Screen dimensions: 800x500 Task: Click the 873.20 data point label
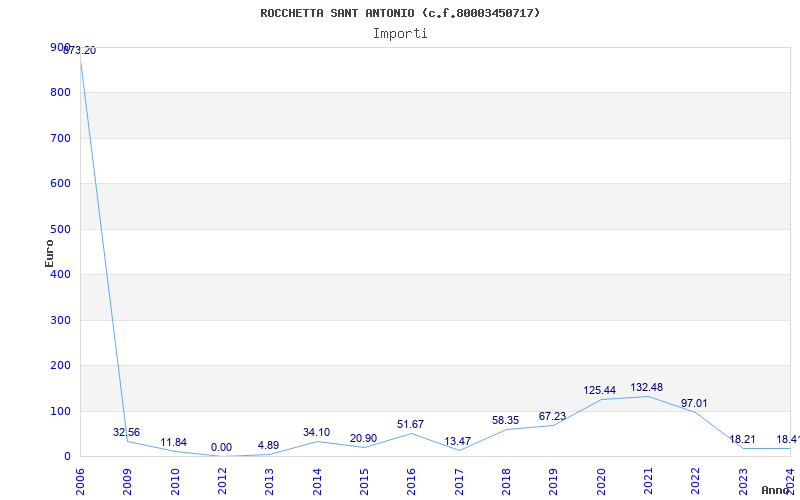tap(80, 51)
